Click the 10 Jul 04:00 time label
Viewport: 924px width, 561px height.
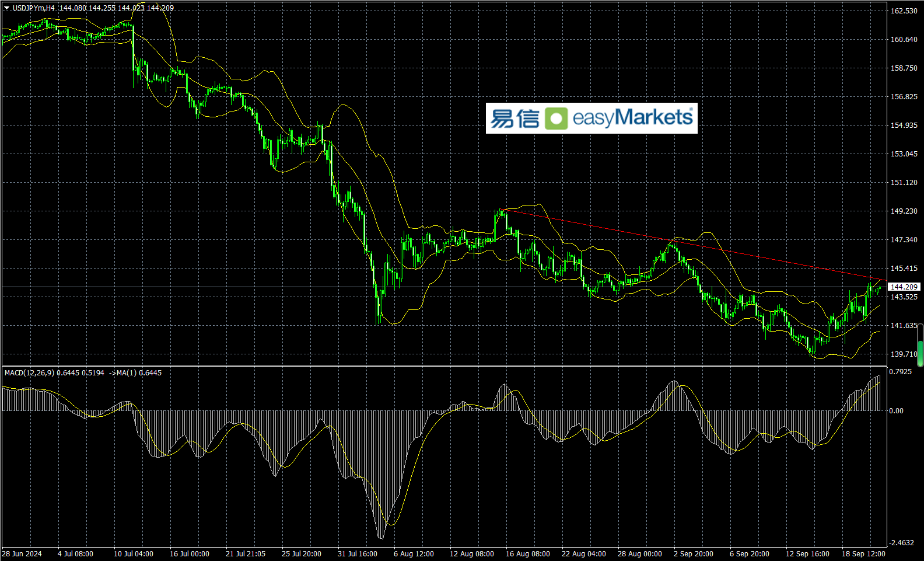point(134,553)
